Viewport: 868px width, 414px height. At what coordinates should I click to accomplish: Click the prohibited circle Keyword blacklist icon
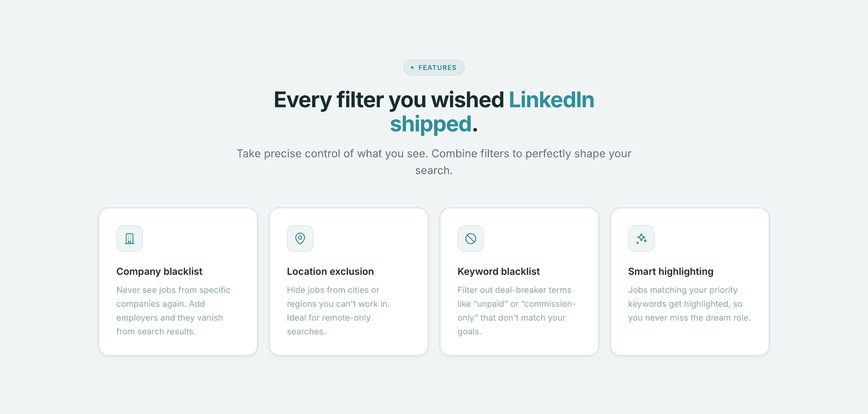[471, 239]
